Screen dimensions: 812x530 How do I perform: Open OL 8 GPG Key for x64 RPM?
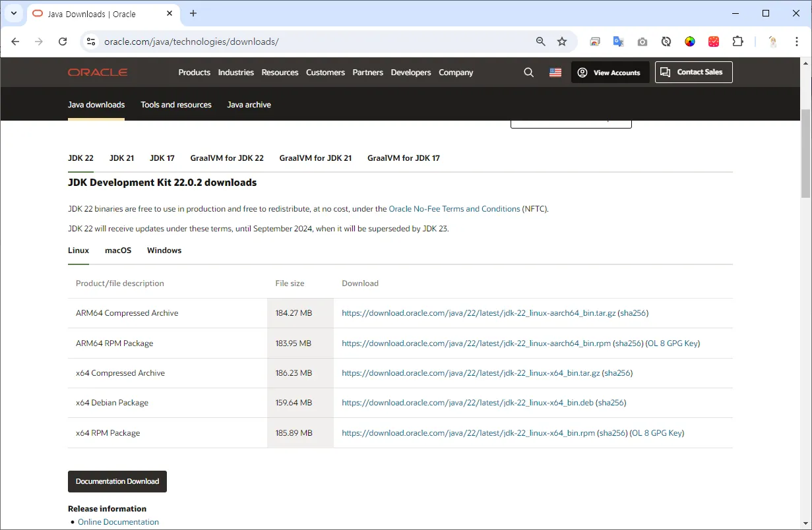(657, 433)
